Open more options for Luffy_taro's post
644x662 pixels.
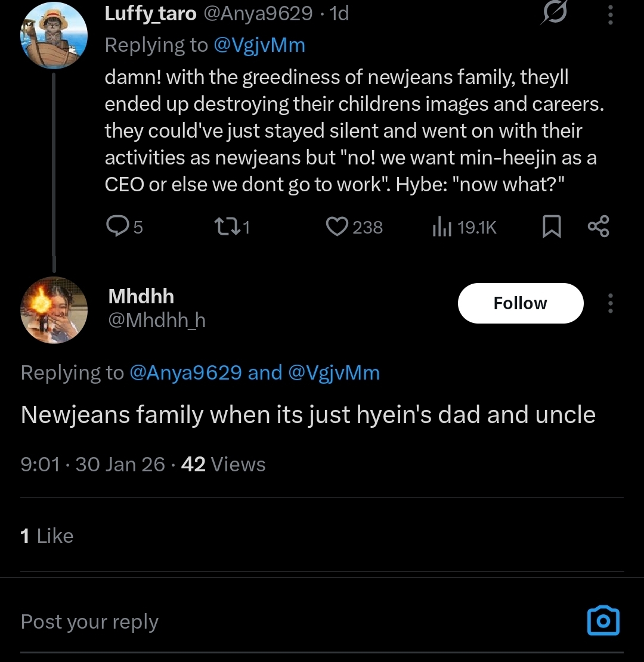coord(610,15)
